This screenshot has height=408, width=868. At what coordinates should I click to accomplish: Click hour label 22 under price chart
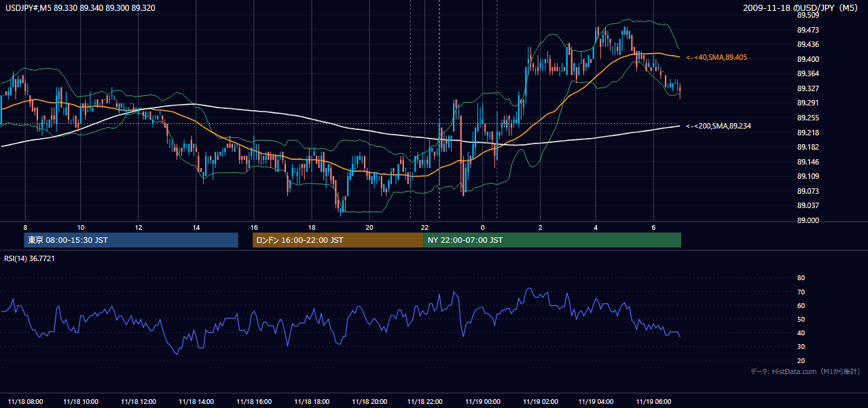click(x=424, y=227)
